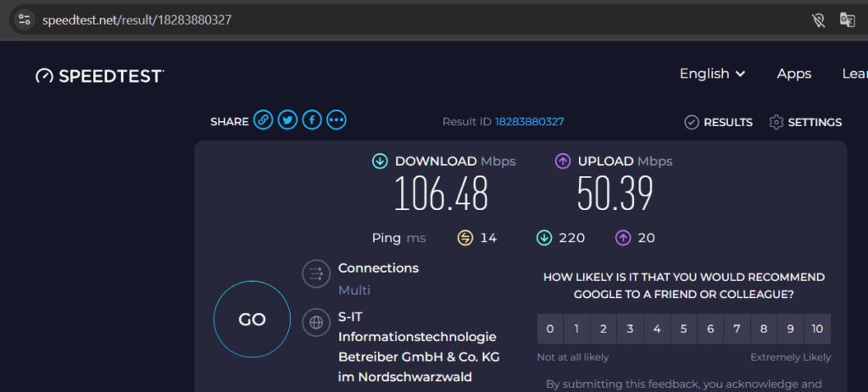Open the Apps menu item
Viewport: 868px width, 392px height.
click(x=794, y=74)
